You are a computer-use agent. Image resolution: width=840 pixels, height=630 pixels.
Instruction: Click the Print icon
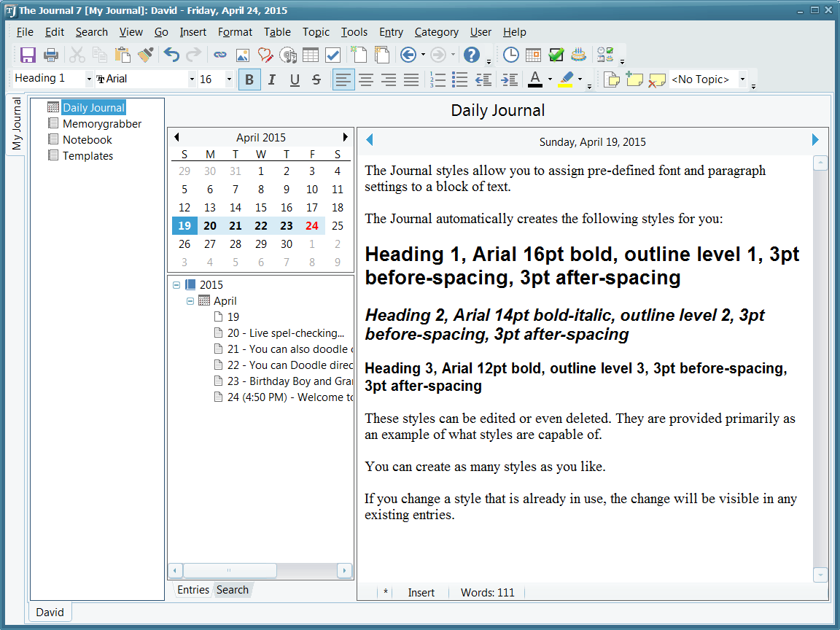(x=51, y=55)
